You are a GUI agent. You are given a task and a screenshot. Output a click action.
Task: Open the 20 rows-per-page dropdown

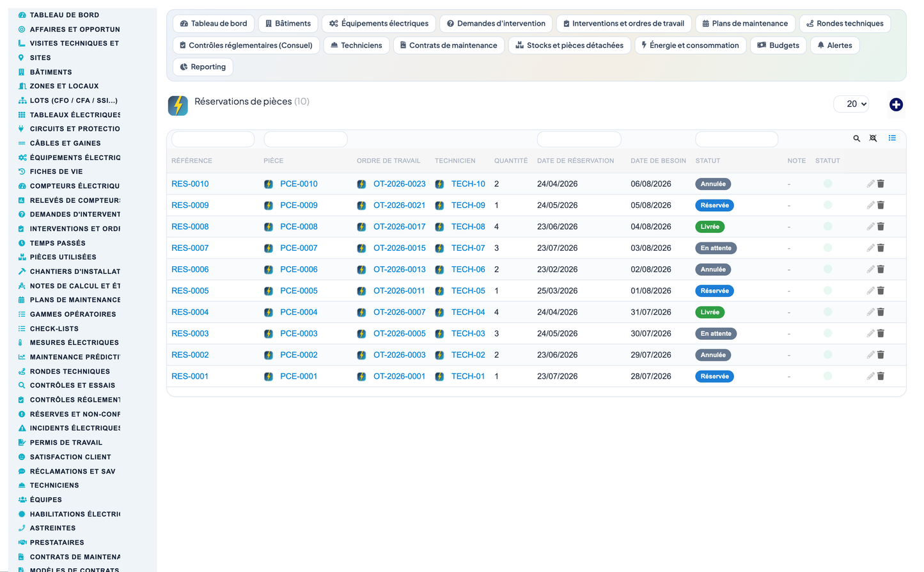(x=851, y=104)
